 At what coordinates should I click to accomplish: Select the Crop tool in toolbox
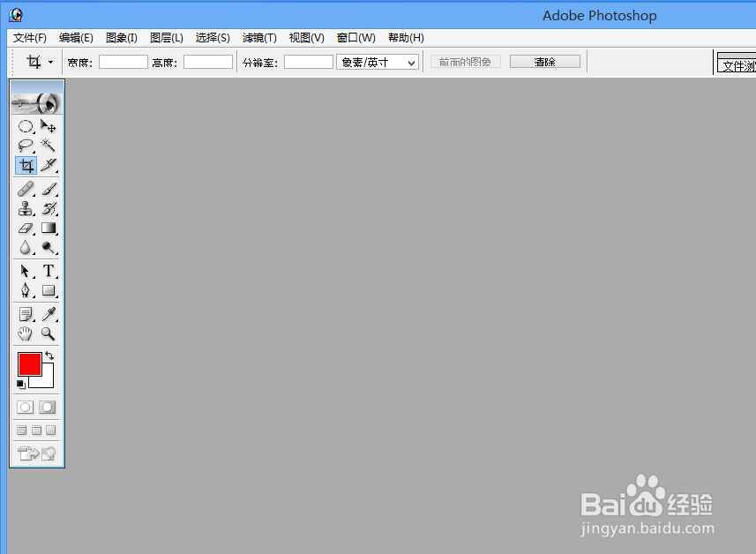(26, 165)
